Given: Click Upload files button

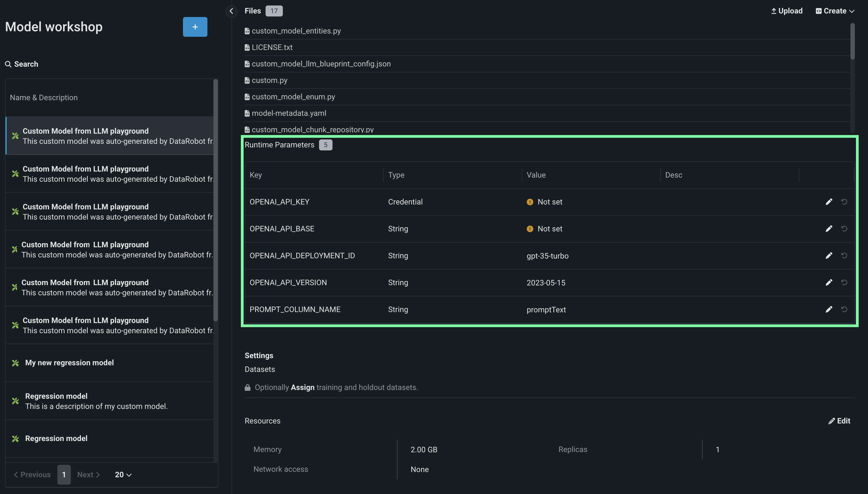Looking at the screenshot, I should [787, 11].
